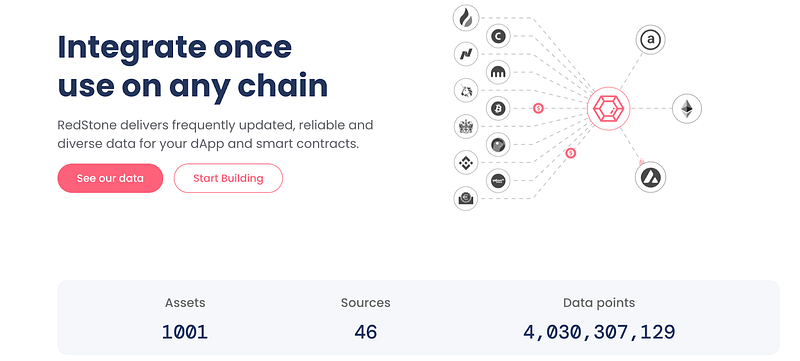The image size is (800, 361).
Task: Click the circled C coin source icon
Action: [x=498, y=36]
